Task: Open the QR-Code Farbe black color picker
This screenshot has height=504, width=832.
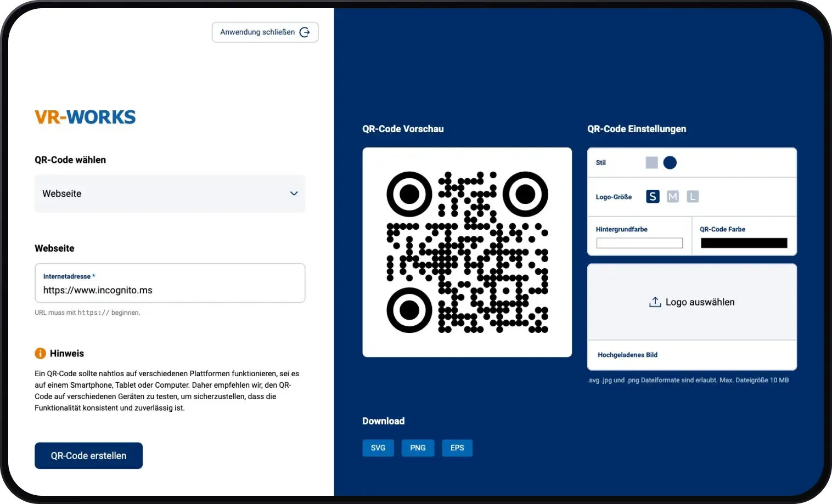Action: click(744, 243)
